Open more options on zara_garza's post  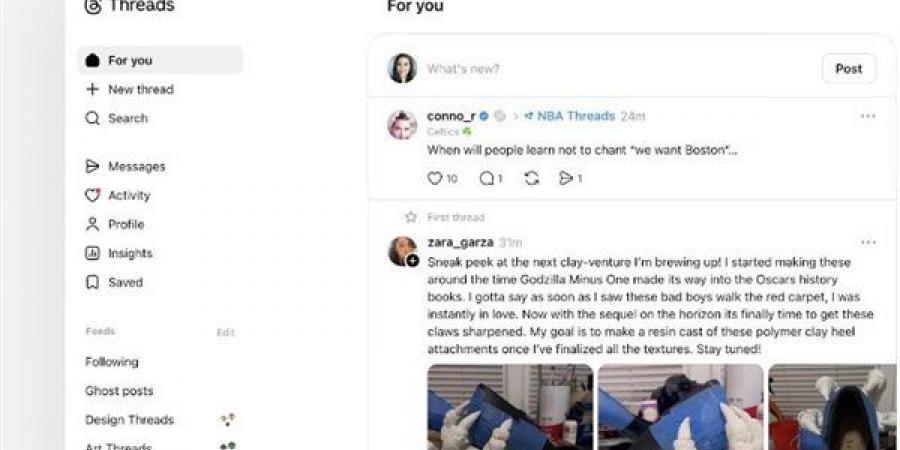coord(868,242)
